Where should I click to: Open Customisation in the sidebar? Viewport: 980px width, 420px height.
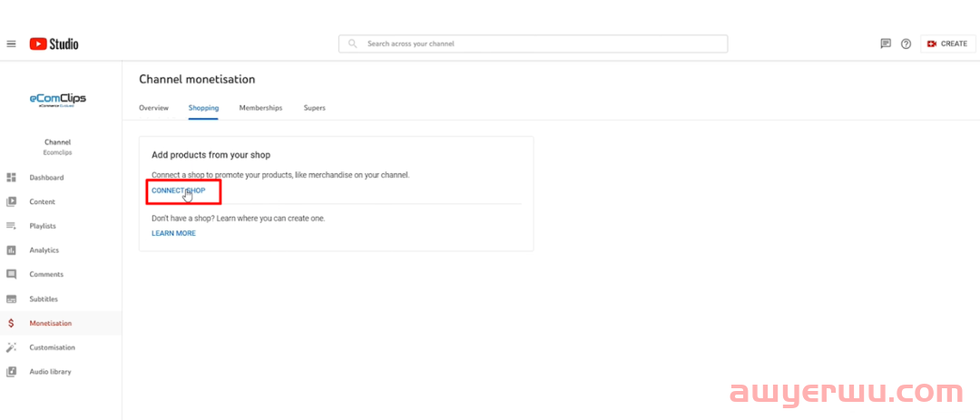coord(52,347)
